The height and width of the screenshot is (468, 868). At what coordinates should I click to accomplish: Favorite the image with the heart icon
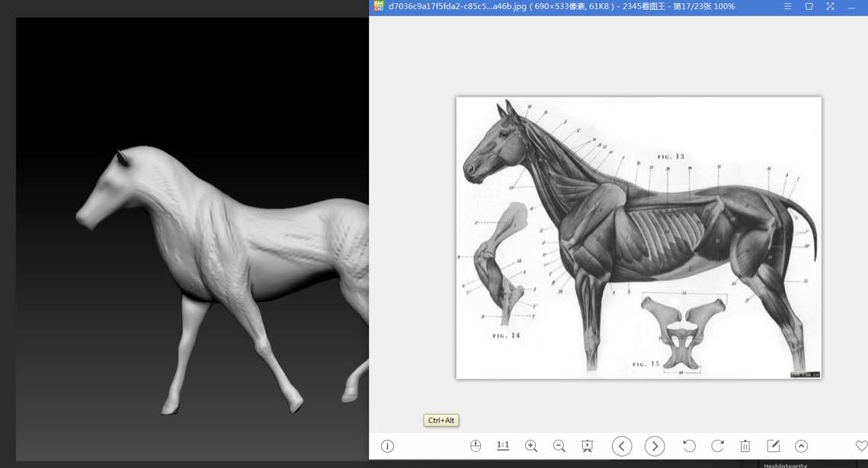(x=861, y=446)
